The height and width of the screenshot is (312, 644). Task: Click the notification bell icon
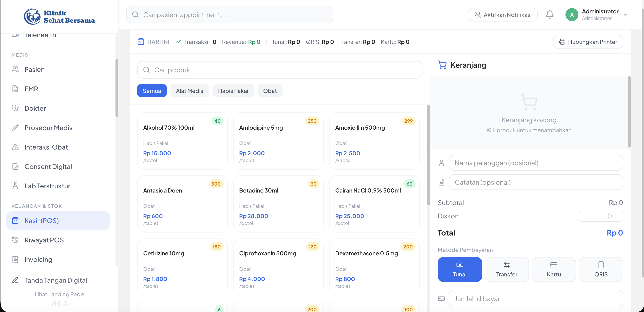549,15
